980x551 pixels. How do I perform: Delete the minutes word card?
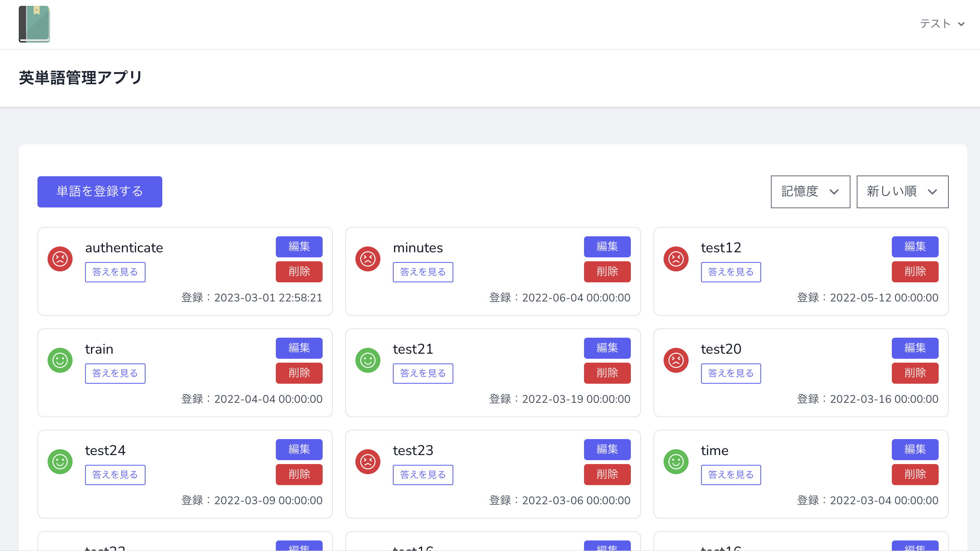[607, 271]
